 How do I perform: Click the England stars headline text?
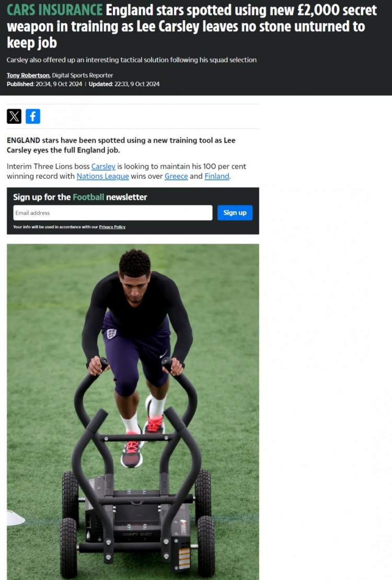(x=192, y=26)
